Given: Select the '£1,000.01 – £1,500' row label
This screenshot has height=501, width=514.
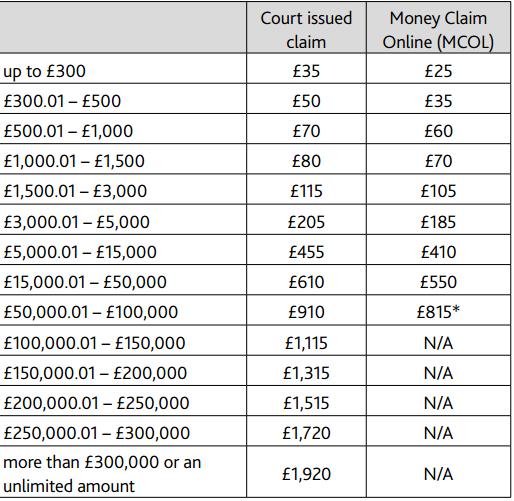Looking at the screenshot, I should coord(74,161).
